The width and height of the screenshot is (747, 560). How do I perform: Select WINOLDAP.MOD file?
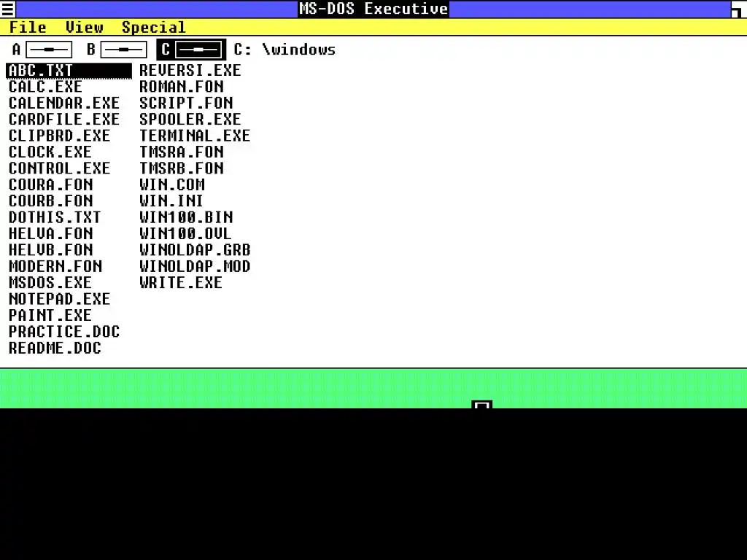pyautogui.click(x=194, y=266)
